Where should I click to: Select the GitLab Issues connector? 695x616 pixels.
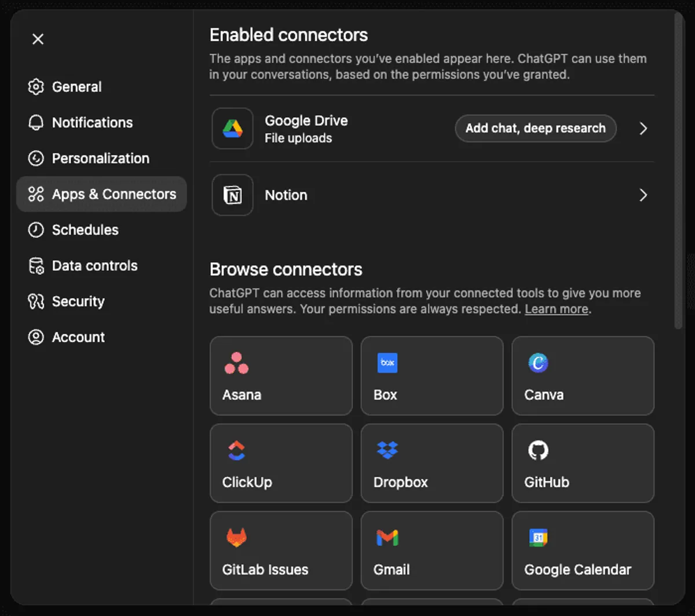click(281, 551)
